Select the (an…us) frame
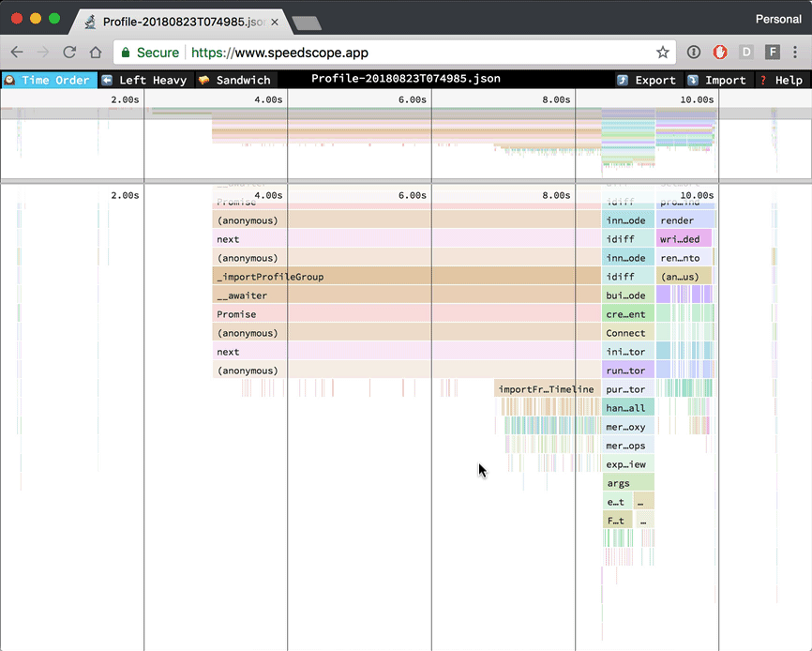Viewport: 812px width, 651px height. pyautogui.click(x=684, y=277)
